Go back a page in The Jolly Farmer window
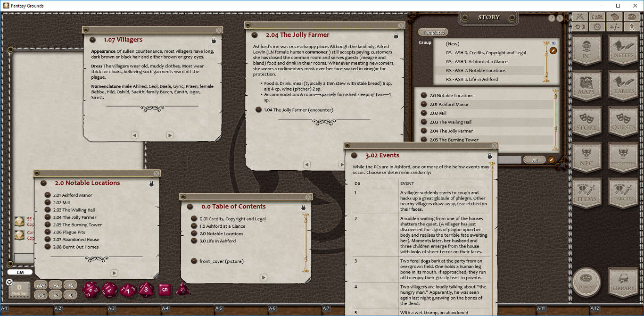 tap(307, 164)
